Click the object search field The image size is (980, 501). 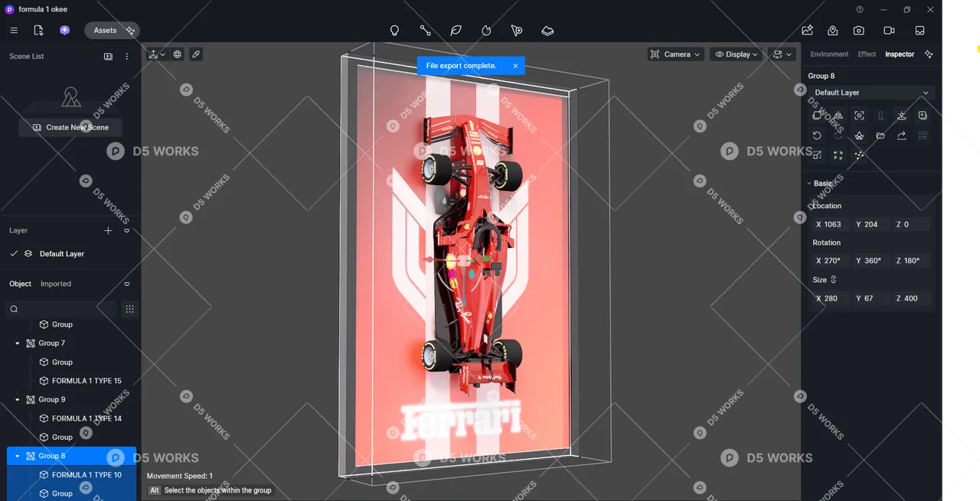coord(61,309)
